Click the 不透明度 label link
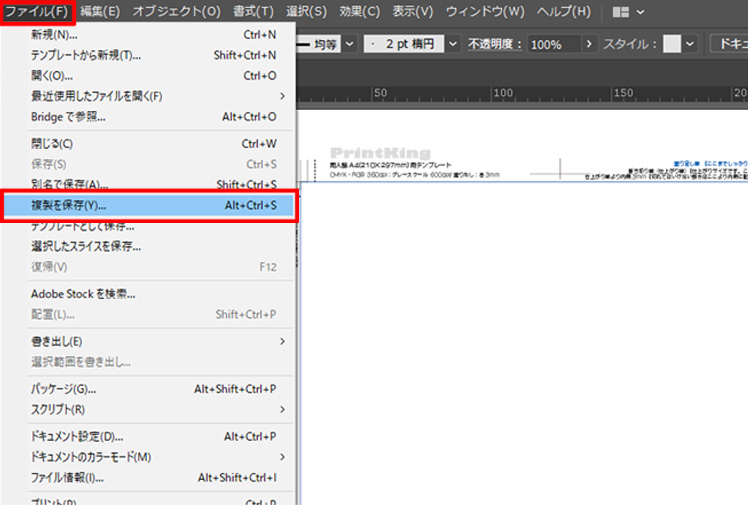Viewport: 748px width, 505px height. click(494, 45)
